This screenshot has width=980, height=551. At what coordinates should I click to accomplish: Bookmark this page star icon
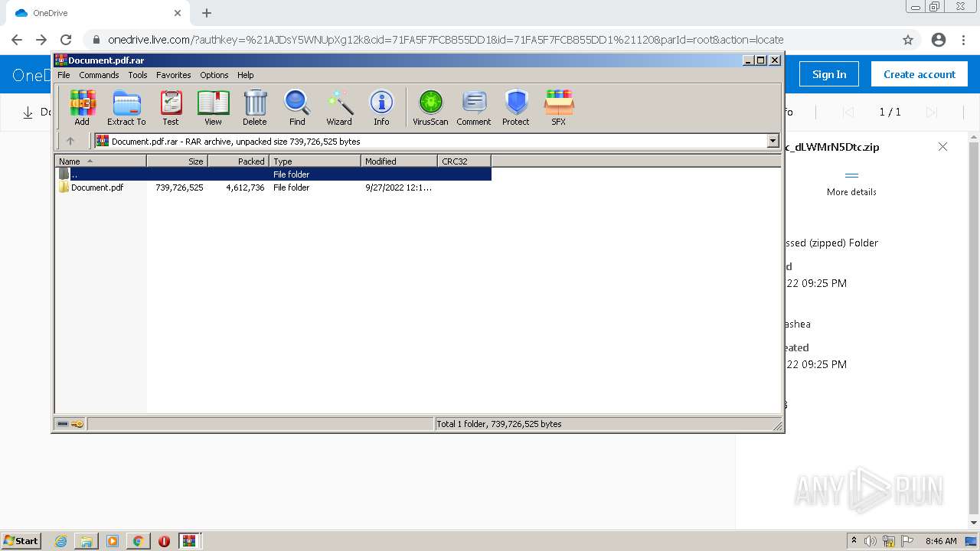908,40
